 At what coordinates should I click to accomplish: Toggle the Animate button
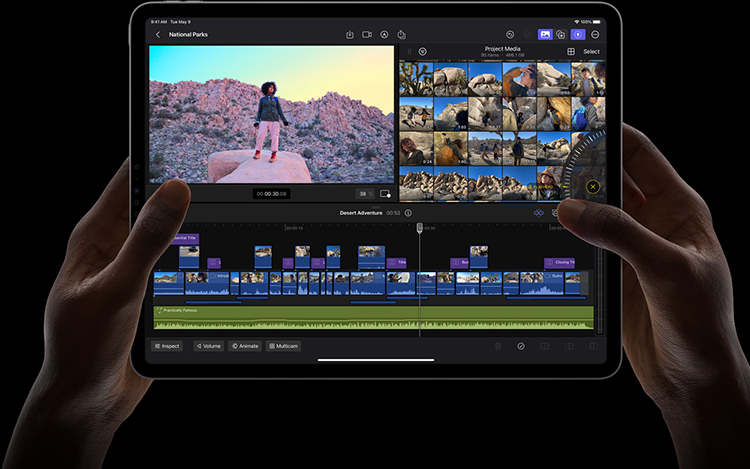[x=245, y=346]
